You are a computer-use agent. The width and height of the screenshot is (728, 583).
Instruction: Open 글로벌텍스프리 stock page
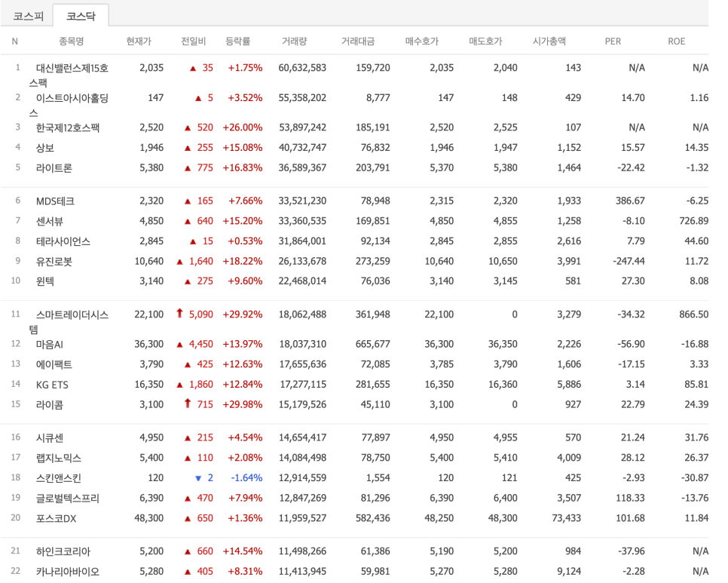point(68,498)
